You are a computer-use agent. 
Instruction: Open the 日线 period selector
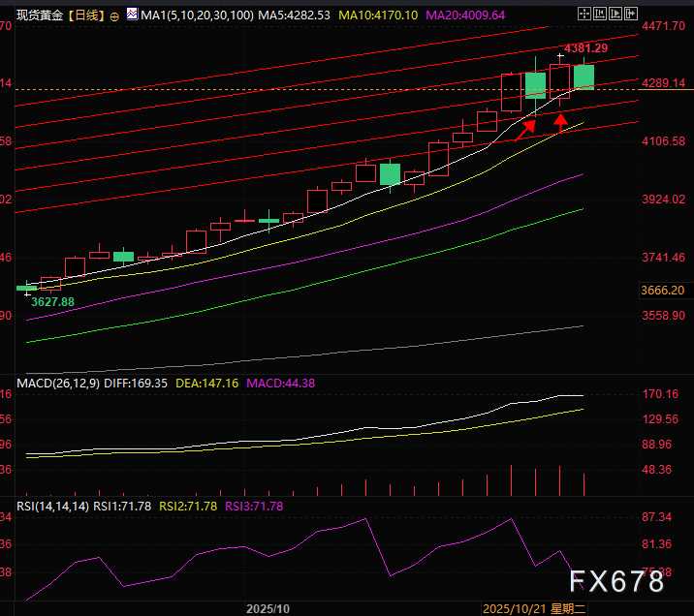(x=90, y=16)
